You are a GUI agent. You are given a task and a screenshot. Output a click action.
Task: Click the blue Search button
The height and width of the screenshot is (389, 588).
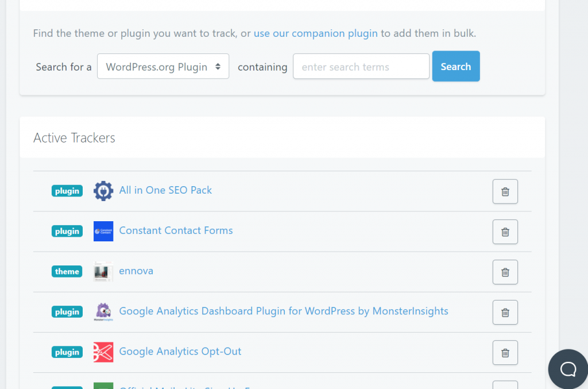click(x=456, y=67)
